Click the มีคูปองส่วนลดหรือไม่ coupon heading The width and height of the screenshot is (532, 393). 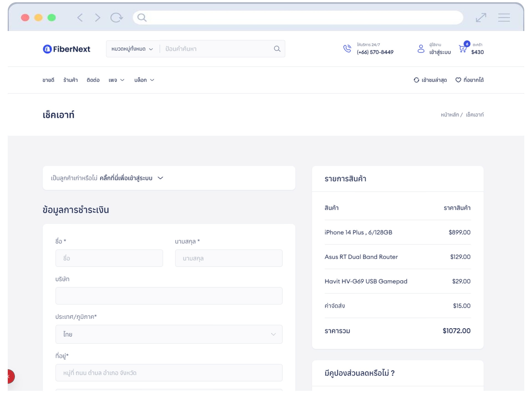[x=359, y=373]
